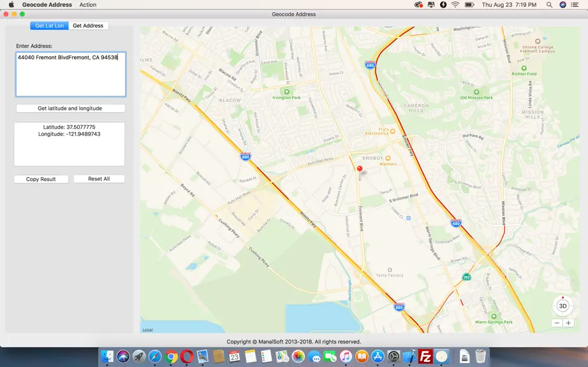Viewport: 588px width, 367px height.
Task: Click the MISSION HILLS map label
Action: [x=533, y=114]
